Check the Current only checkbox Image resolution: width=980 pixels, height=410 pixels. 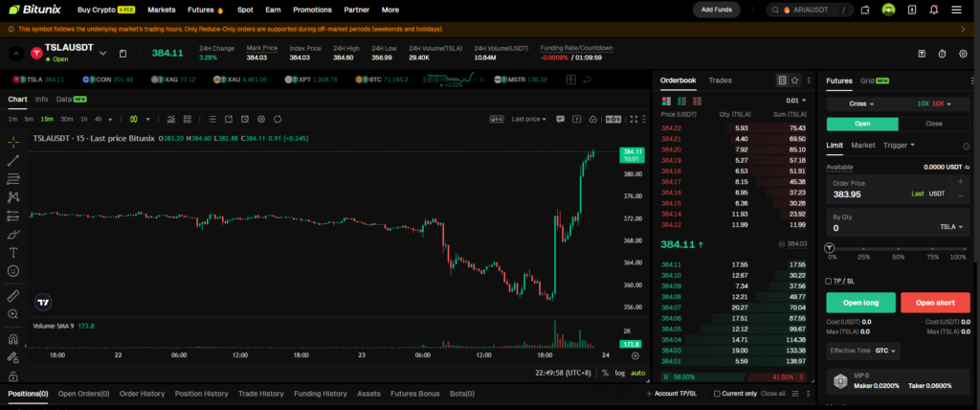coord(717,394)
